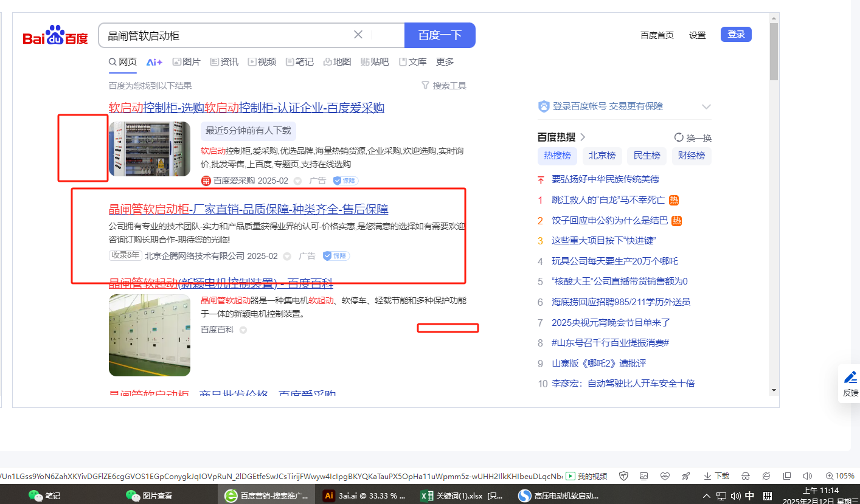
Task: Click the 百度爱采购 source logo icon
Action: point(206,181)
